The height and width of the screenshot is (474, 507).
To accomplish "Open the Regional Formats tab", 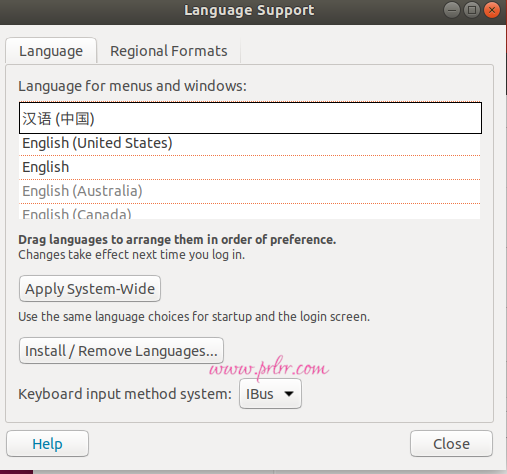I will [x=169, y=51].
